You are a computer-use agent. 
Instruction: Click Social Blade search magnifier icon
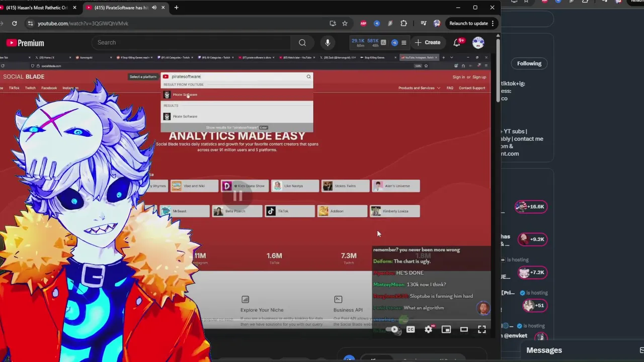[308, 76]
